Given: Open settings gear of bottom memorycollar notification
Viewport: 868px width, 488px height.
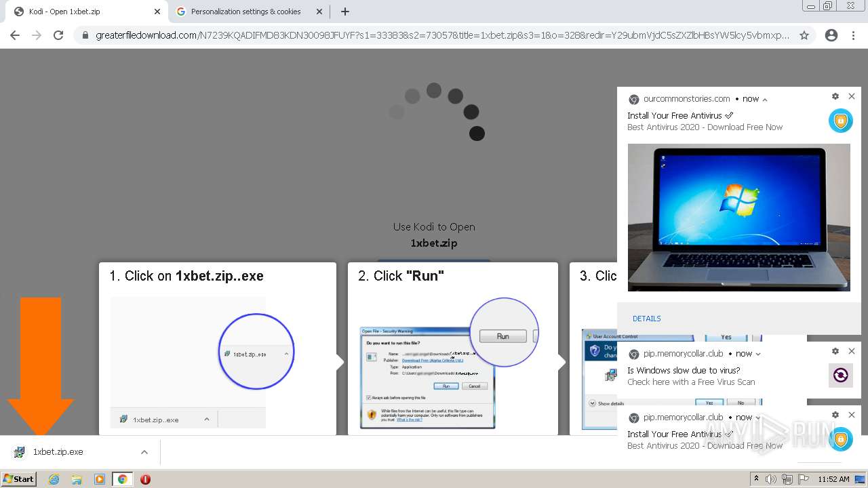Looking at the screenshot, I should pos(835,415).
